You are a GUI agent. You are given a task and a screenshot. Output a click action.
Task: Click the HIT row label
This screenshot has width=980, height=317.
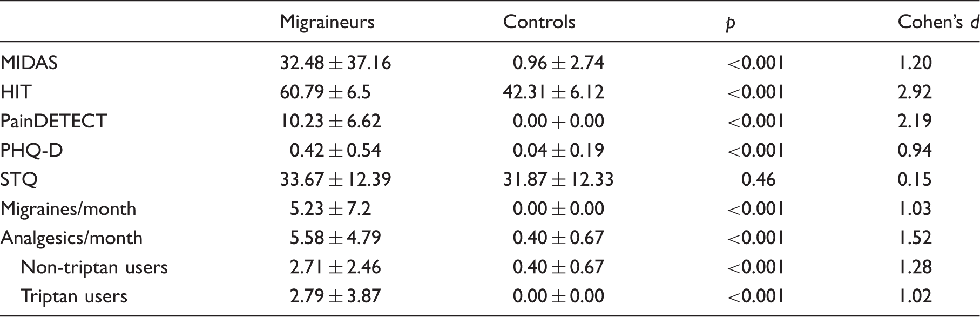16,92
